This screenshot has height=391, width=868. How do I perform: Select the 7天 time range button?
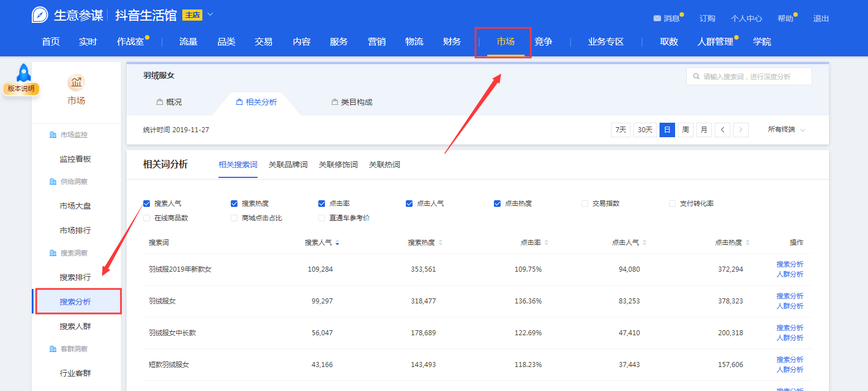620,130
